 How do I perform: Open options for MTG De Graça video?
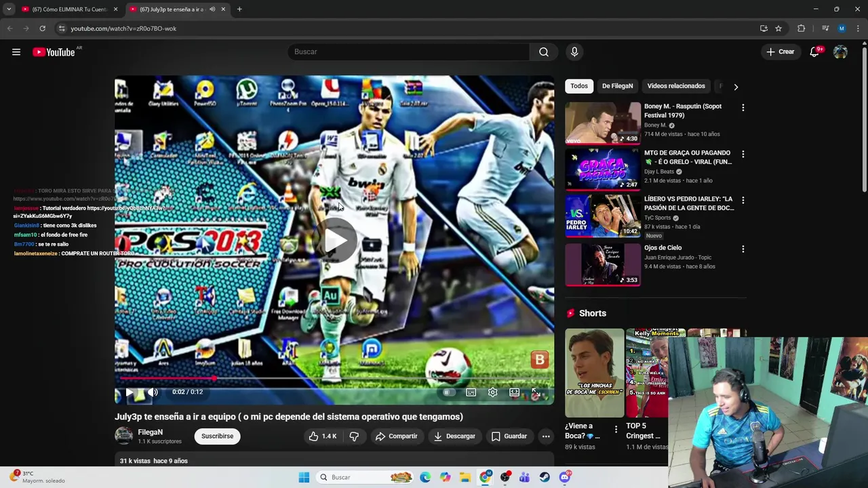pos(743,155)
